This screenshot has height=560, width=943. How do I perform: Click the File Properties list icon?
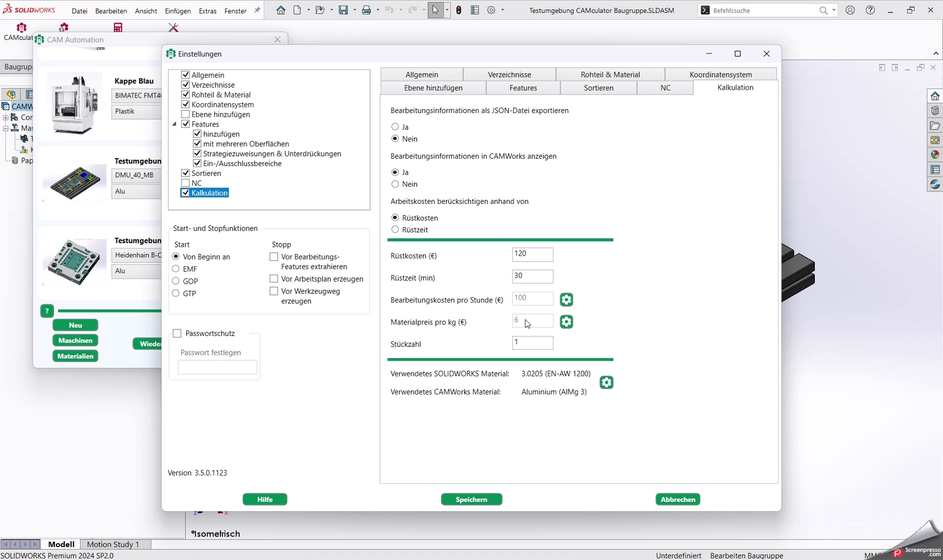(x=475, y=10)
